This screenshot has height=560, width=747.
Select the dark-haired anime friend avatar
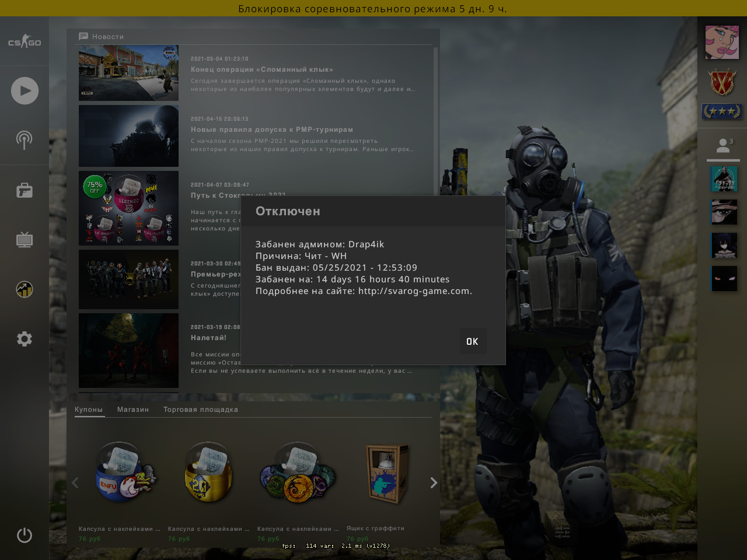(724, 246)
